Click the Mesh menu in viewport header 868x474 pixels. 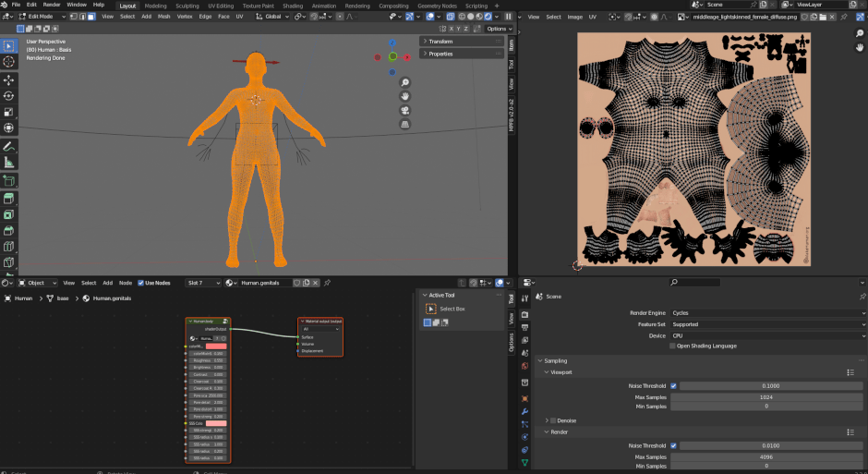pos(163,16)
